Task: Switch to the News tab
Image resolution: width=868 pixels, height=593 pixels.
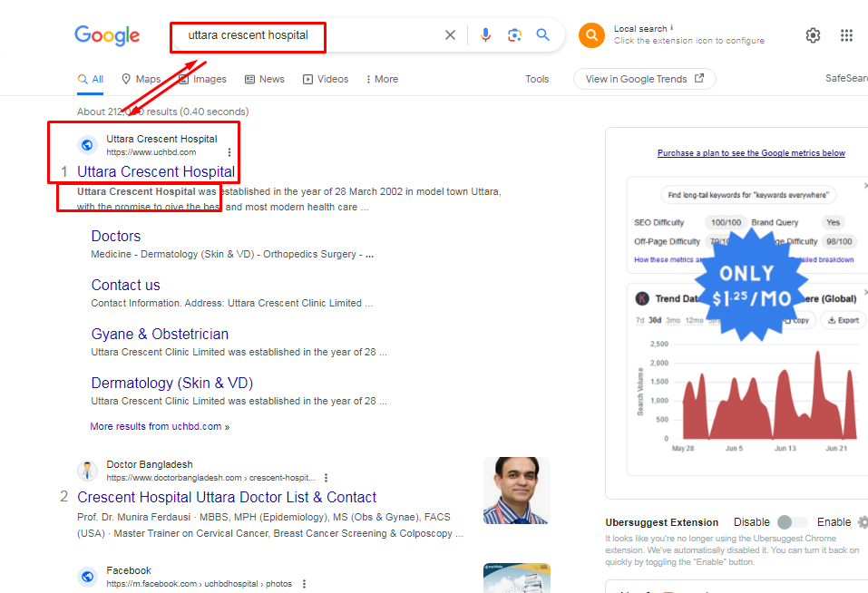Action: click(265, 79)
